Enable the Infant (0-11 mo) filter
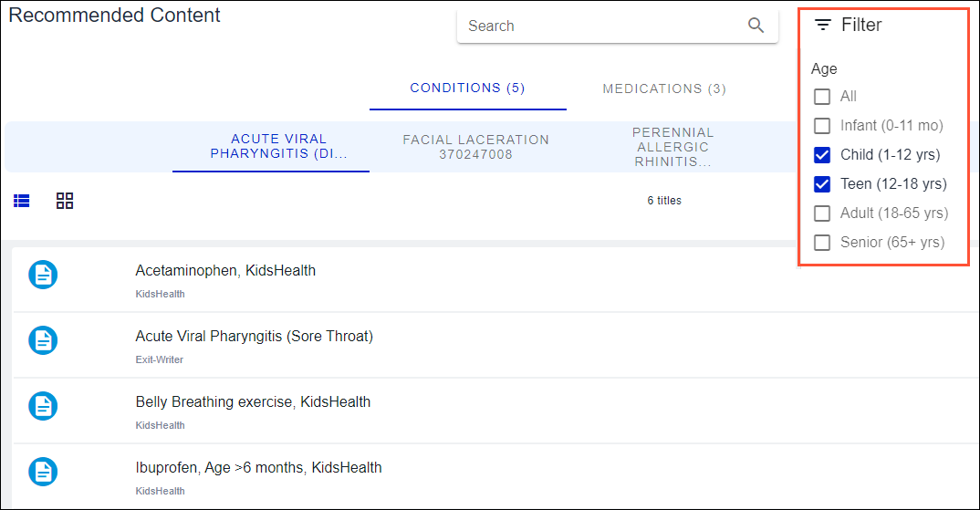 tap(822, 126)
